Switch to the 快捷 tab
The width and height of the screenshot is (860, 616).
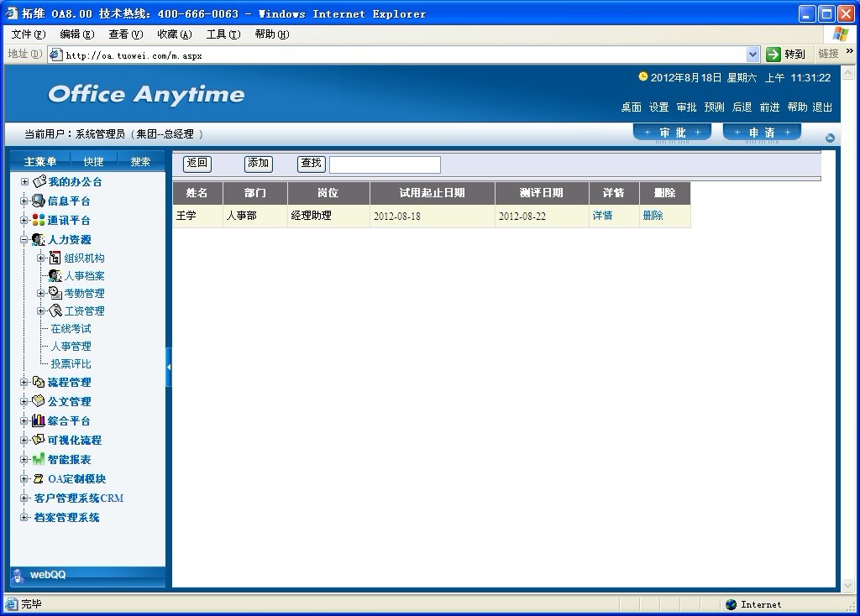click(93, 161)
